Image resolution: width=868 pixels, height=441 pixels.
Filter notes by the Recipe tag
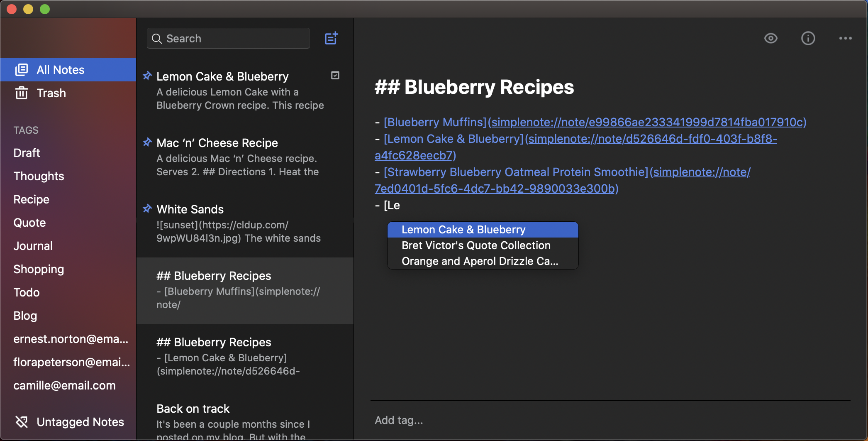(x=31, y=199)
